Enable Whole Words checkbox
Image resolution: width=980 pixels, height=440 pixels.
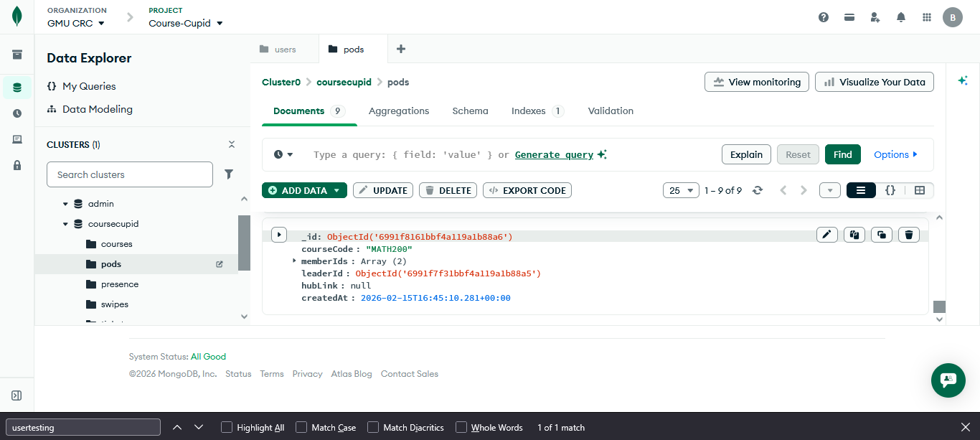(x=461, y=427)
